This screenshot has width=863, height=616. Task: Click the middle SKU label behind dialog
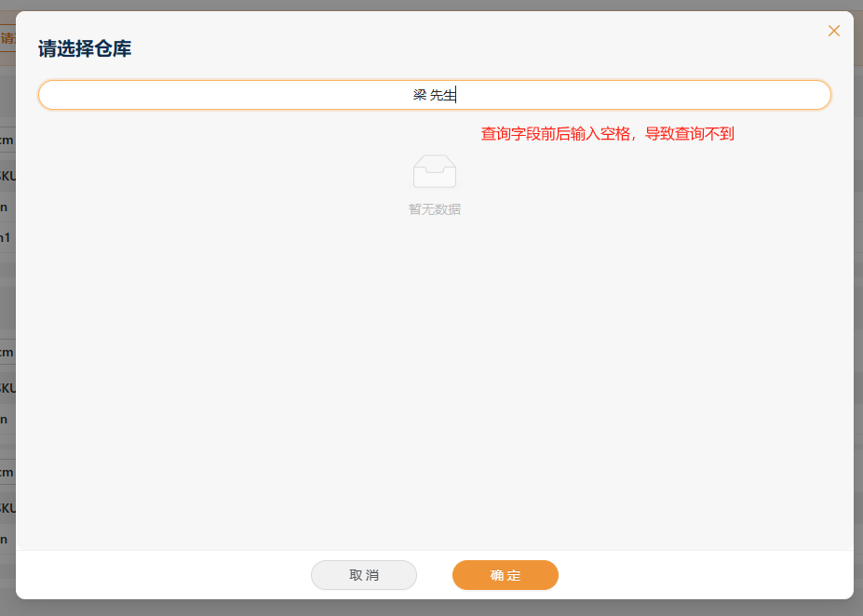[x=7, y=387]
